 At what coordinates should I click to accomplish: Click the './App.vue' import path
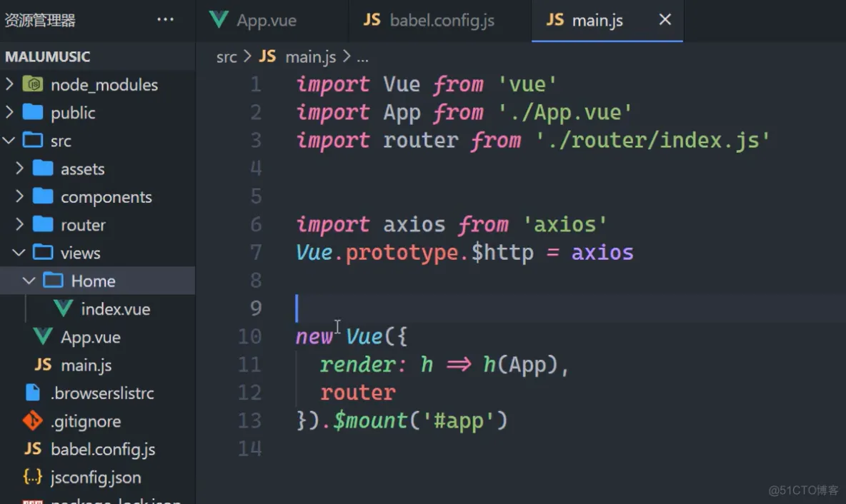[565, 112]
